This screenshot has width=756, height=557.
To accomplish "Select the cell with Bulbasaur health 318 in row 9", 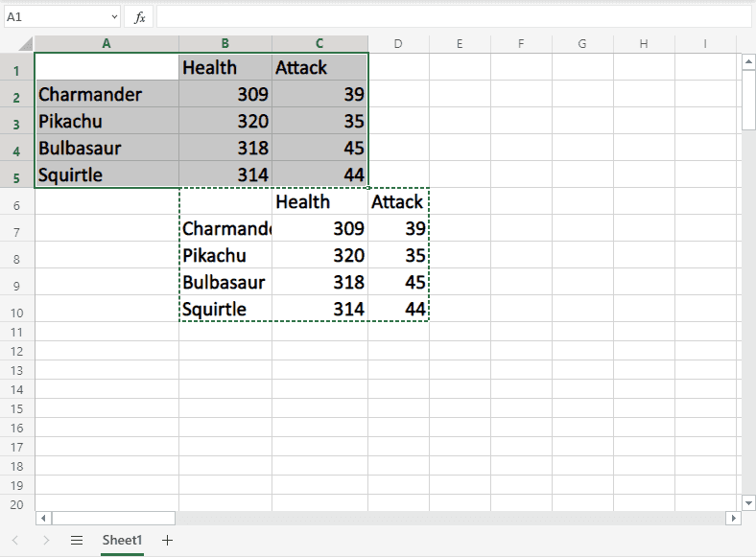I will click(x=319, y=283).
